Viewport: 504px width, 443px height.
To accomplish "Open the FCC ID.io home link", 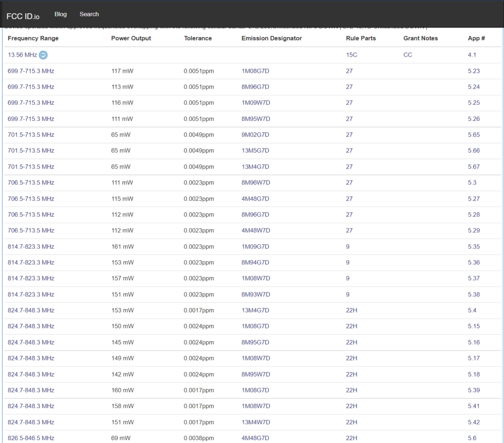I will [23, 16].
